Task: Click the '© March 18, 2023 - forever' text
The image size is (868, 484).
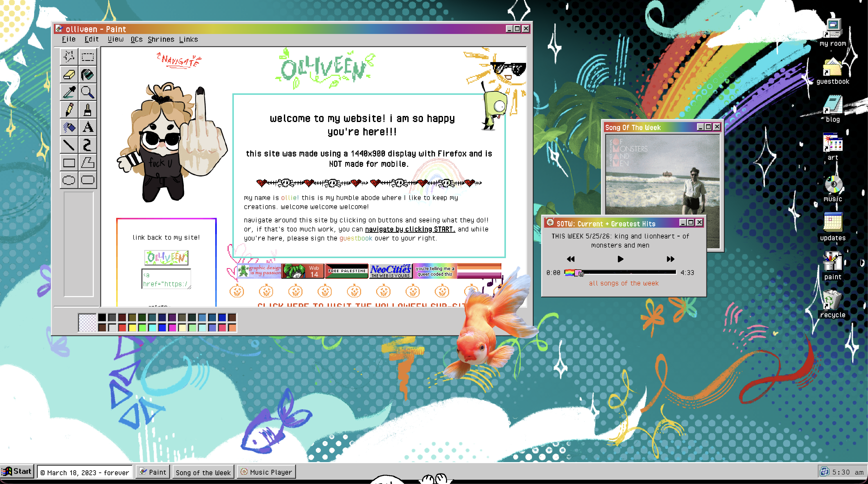Action: point(84,472)
